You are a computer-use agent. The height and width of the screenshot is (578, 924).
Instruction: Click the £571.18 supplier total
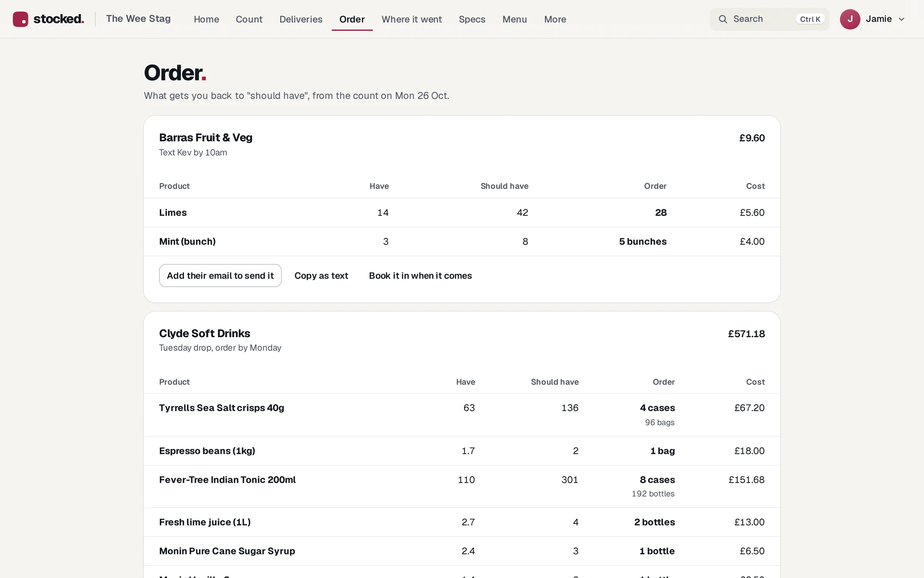tap(746, 334)
